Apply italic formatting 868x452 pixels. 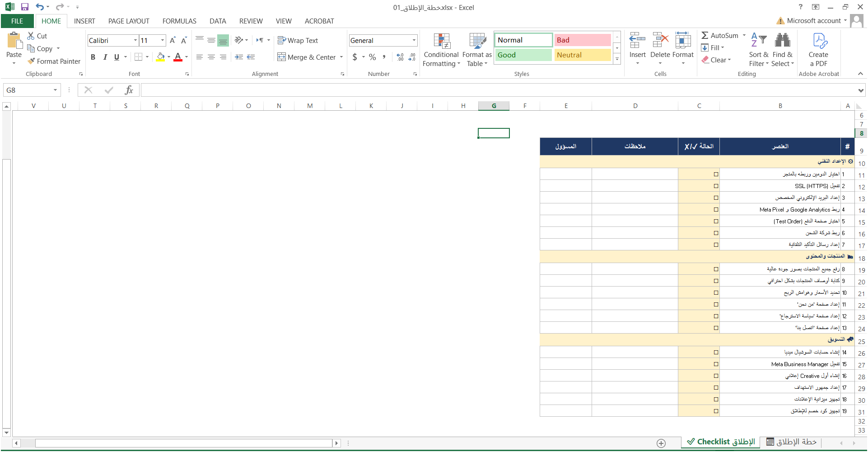click(105, 57)
